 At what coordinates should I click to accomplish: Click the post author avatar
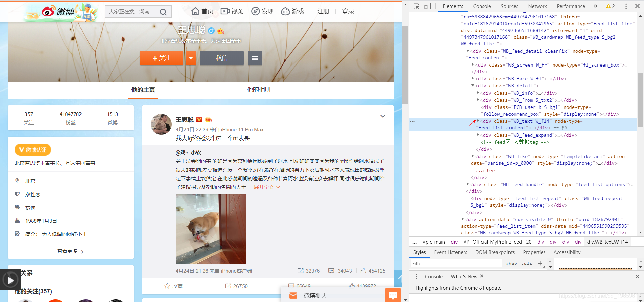click(x=161, y=124)
